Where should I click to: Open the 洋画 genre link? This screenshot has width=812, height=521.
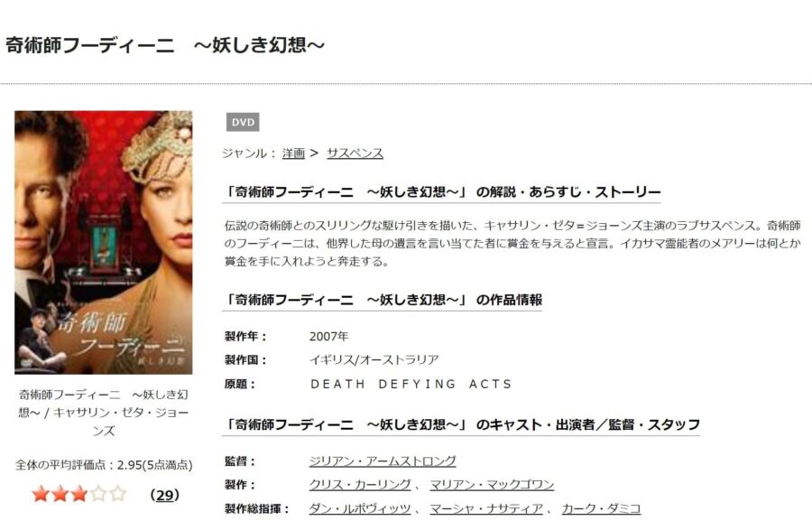pyautogui.click(x=293, y=154)
